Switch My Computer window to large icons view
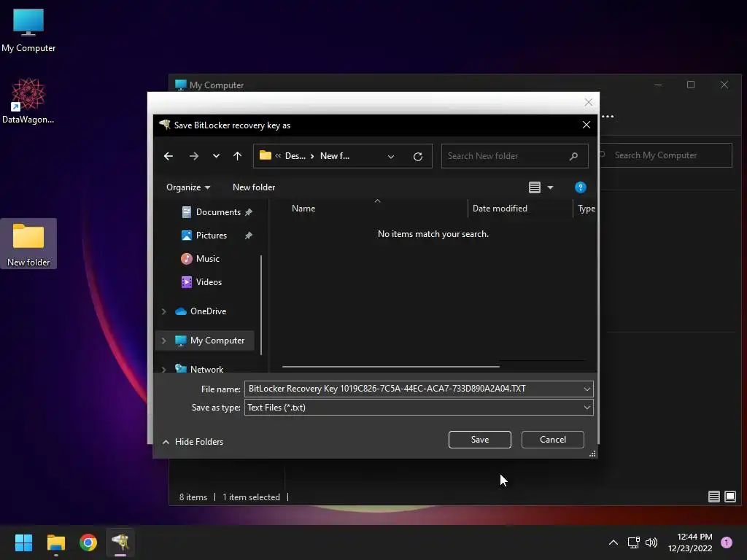Viewport: 747px width, 560px height. pos(729,497)
